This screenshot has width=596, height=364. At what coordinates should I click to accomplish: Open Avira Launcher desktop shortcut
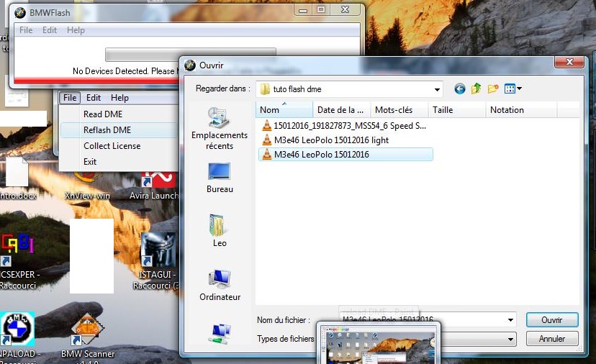tap(156, 186)
